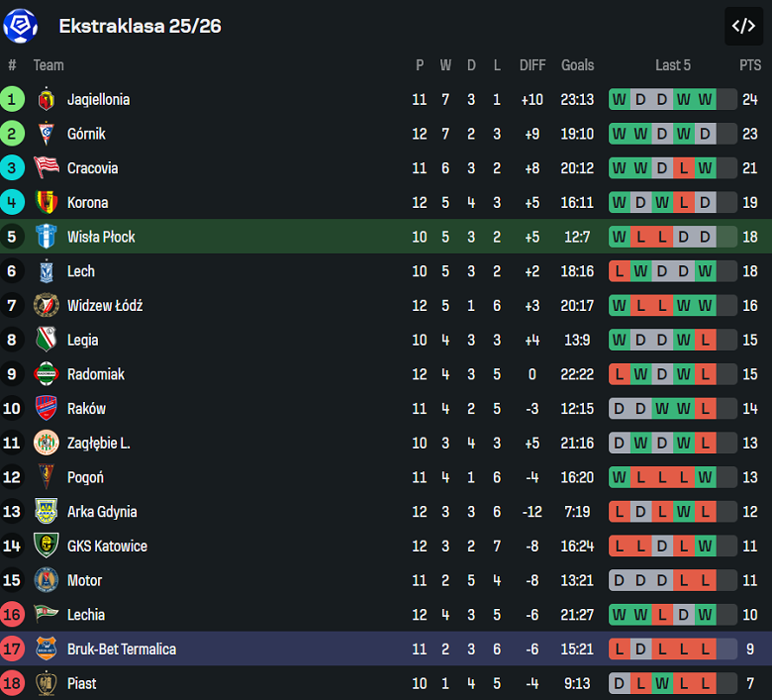Open the Wisła Płock team link
This screenshot has height=700, width=772.
click(101, 237)
